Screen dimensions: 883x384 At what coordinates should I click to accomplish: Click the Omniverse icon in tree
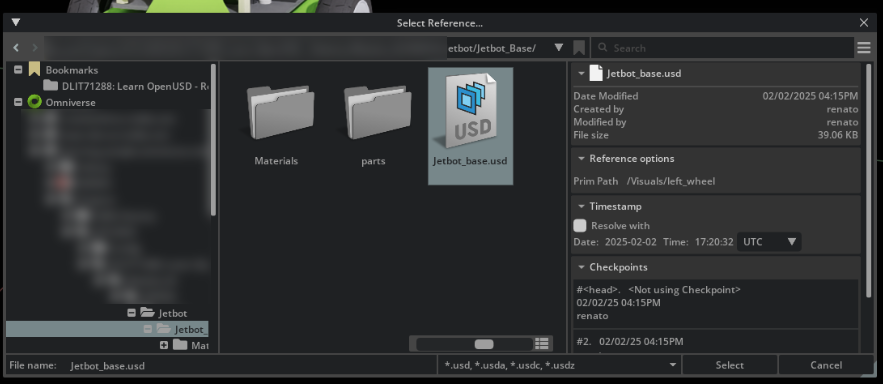pyautogui.click(x=35, y=102)
